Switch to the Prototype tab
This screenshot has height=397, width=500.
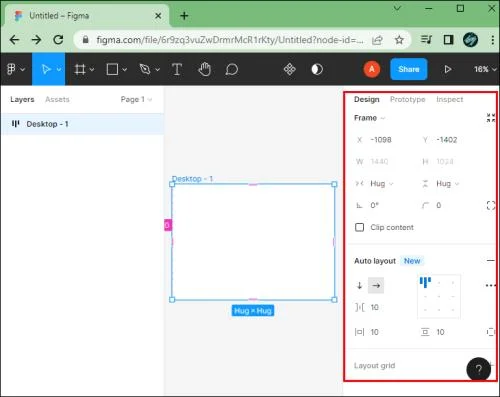[x=407, y=99]
